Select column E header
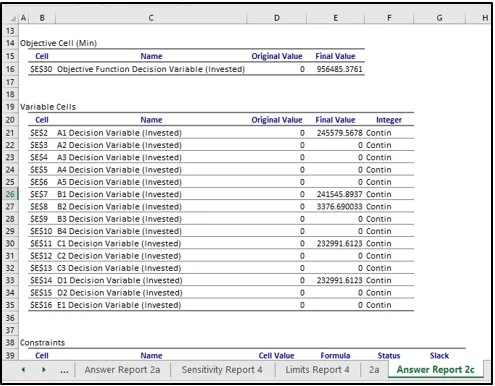Image resolution: width=495 pixels, height=386 pixels. point(335,18)
